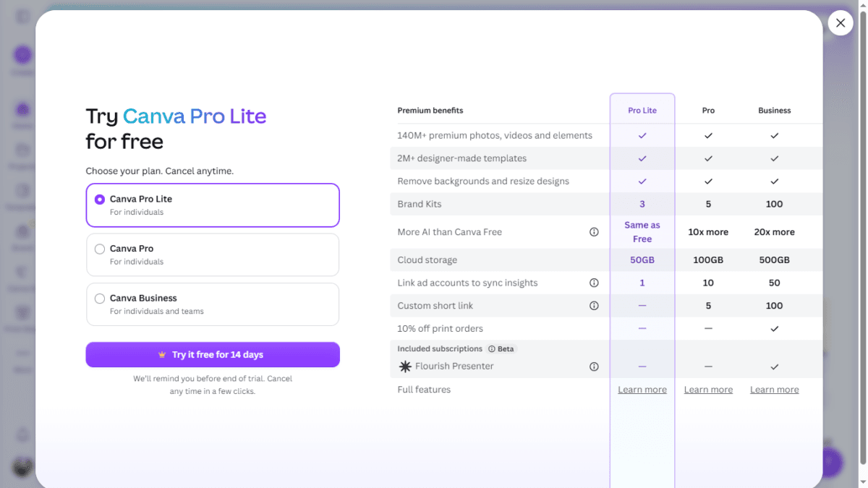Click the Same as Free cell

coord(642,232)
